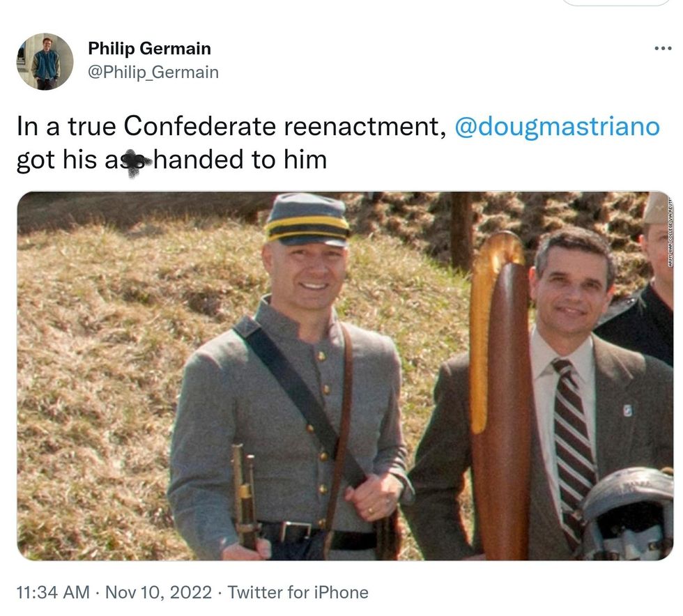Screen dimensions: 683x616
Task: Click the Nov 10, 2022 date
Action: tap(158, 592)
